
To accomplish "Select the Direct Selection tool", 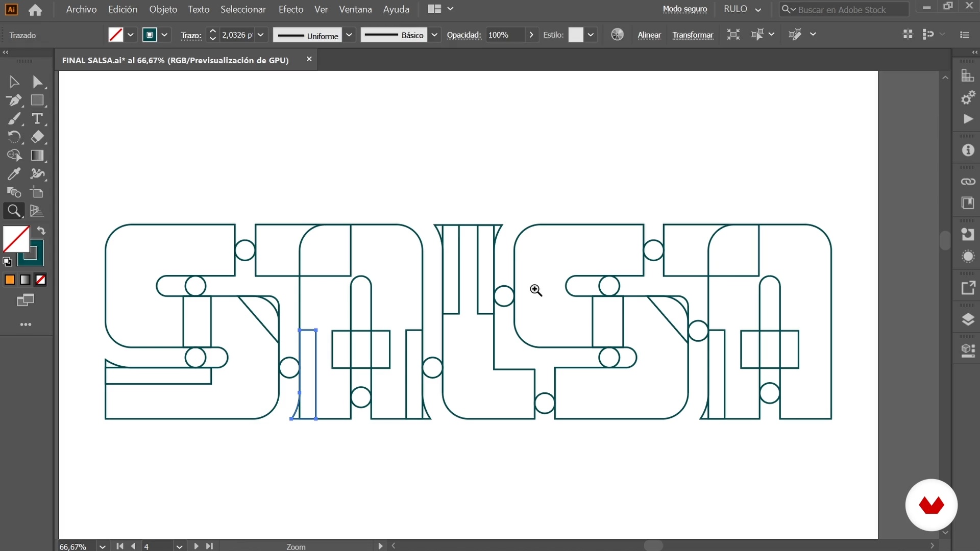I will (x=37, y=82).
